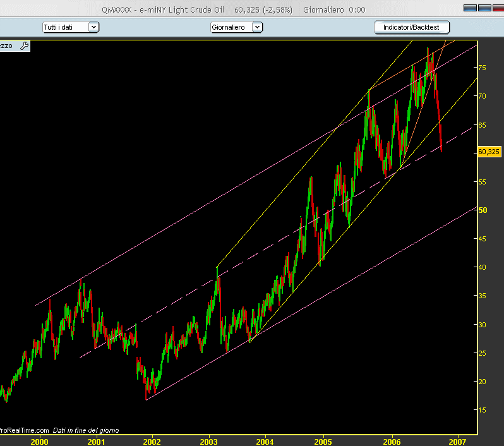Click the 'e-miNY Light Crude Oil' title text
Screen dimensions: 504x446
tap(182, 10)
